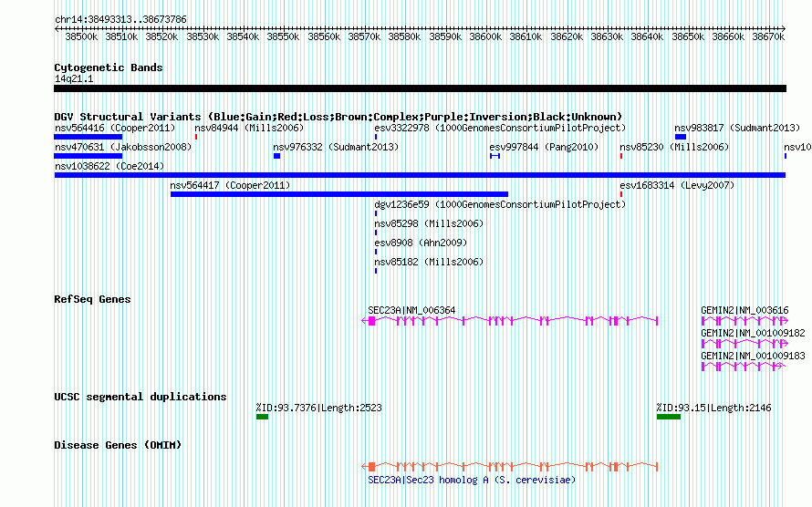The width and height of the screenshot is (812, 507).
Task: Select nsv976332 (Sudmant2013) variant marker
Action: [x=277, y=156]
